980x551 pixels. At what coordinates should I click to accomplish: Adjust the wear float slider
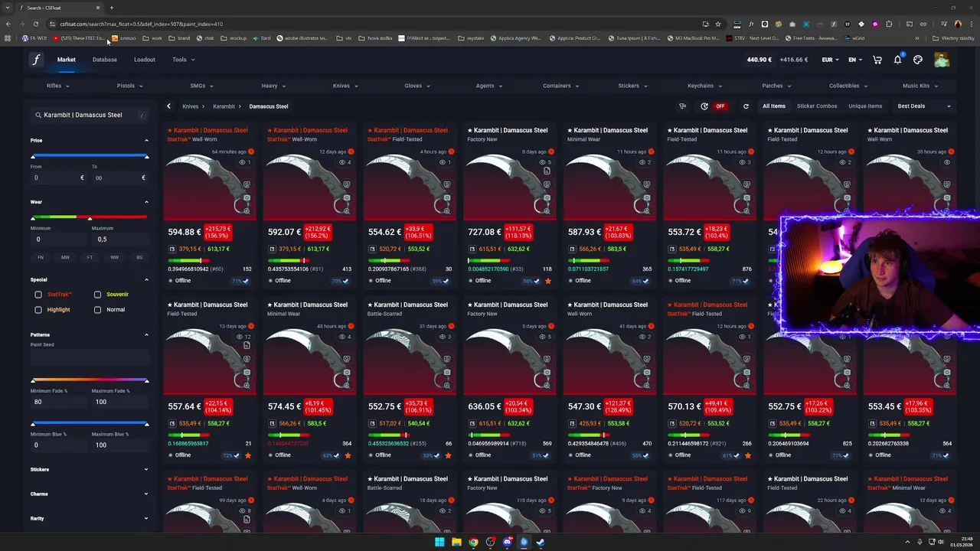click(x=90, y=218)
